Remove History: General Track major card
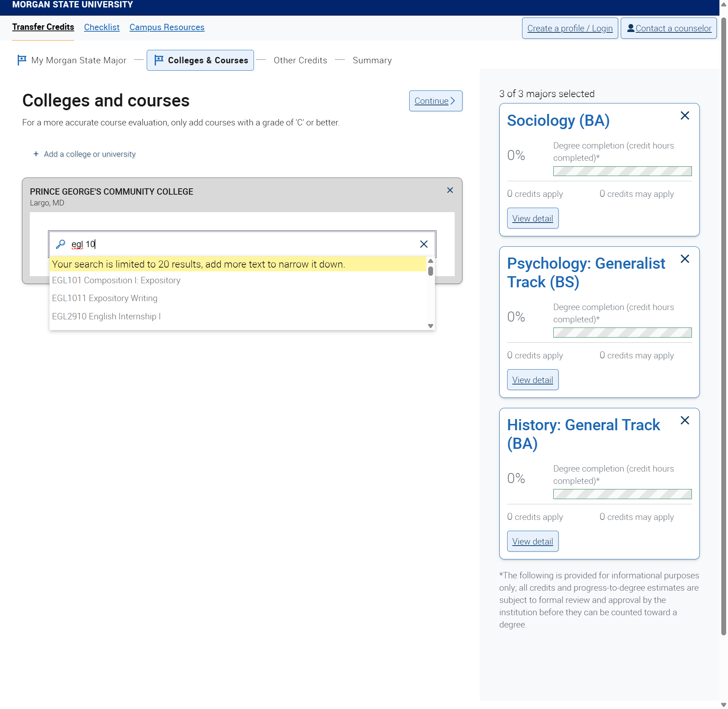The image size is (728, 709). [x=684, y=421]
